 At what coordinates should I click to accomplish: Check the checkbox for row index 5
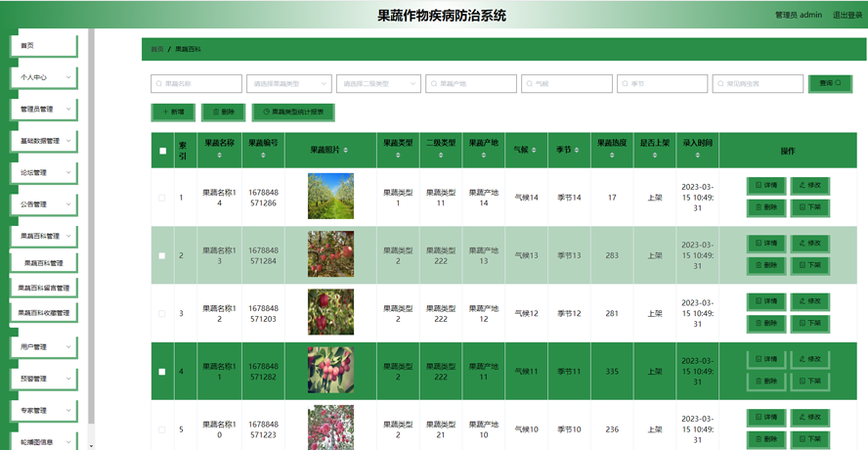pyautogui.click(x=161, y=429)
